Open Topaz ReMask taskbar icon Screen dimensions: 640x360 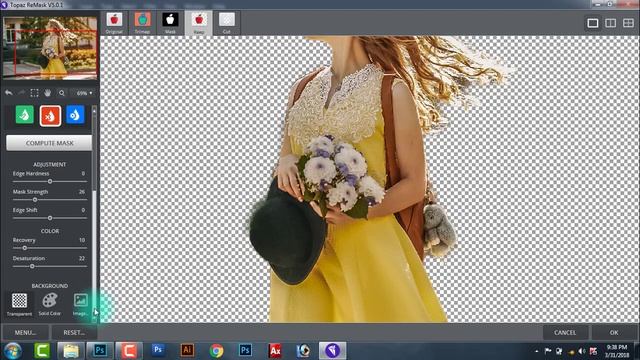tap(333, 351)
